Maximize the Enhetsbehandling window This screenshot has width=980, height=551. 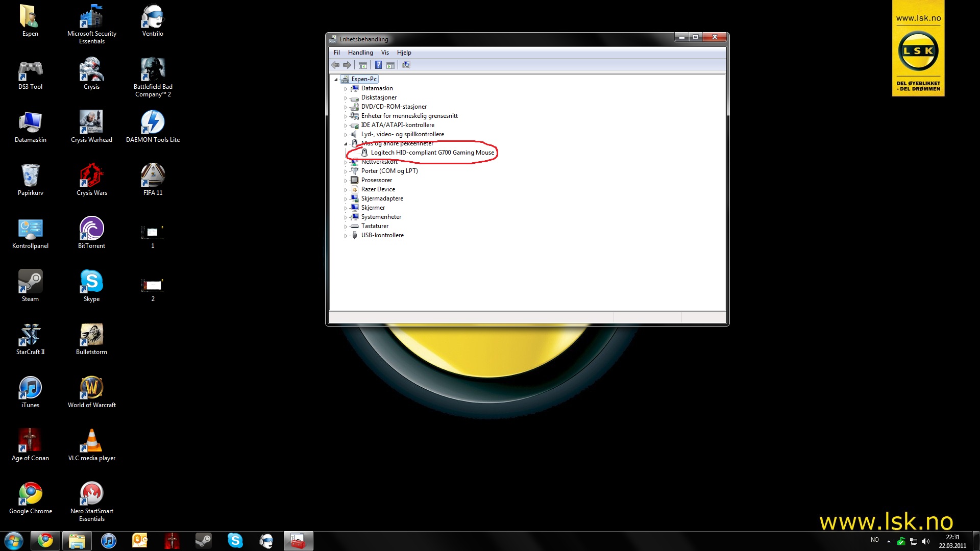coord(696,37)
